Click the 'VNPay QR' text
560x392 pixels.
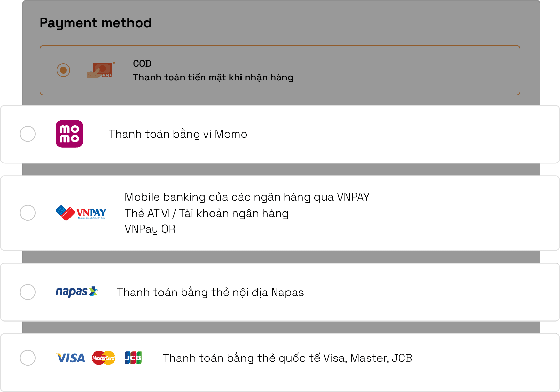150,229
